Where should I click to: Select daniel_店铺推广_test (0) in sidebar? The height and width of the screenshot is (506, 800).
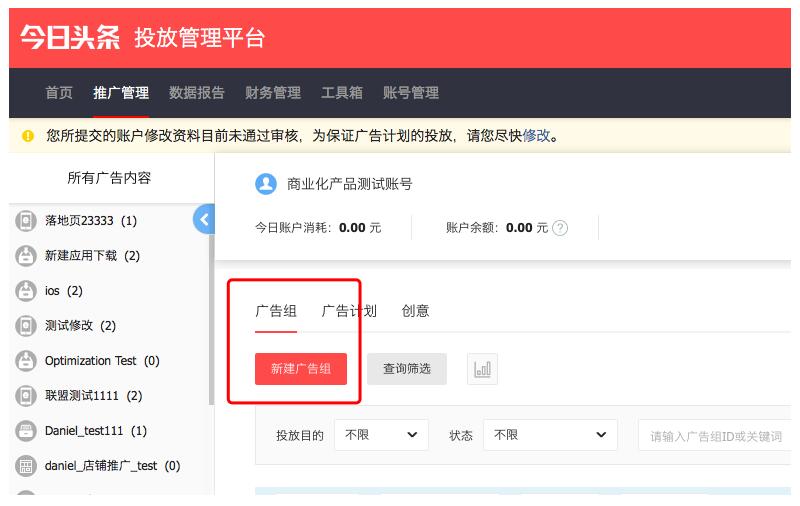(112, 466)
